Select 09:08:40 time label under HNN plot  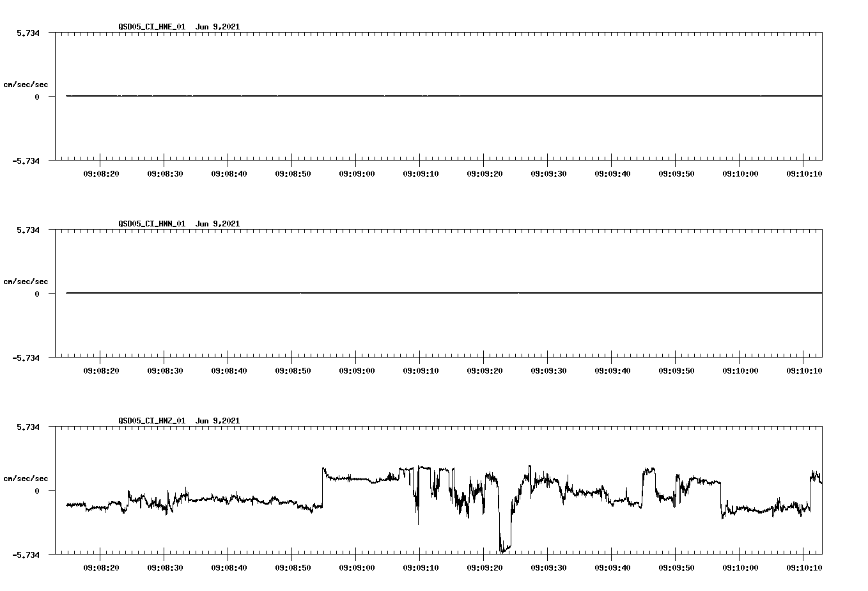(229, 370)
